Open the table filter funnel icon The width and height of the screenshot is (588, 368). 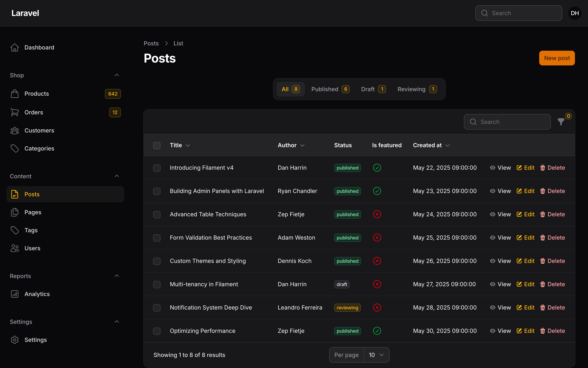pos(561,122)
